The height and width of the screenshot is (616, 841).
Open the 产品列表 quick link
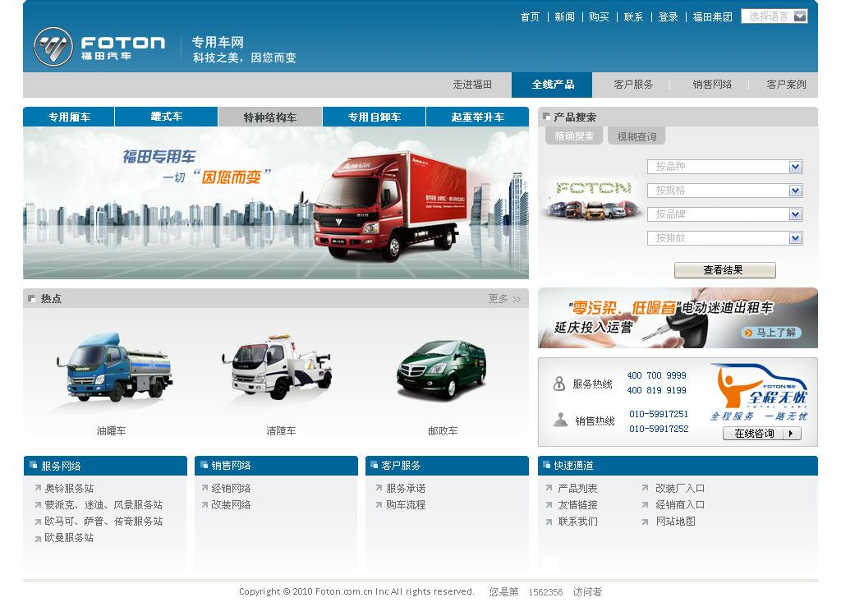[x=577, y=489]
